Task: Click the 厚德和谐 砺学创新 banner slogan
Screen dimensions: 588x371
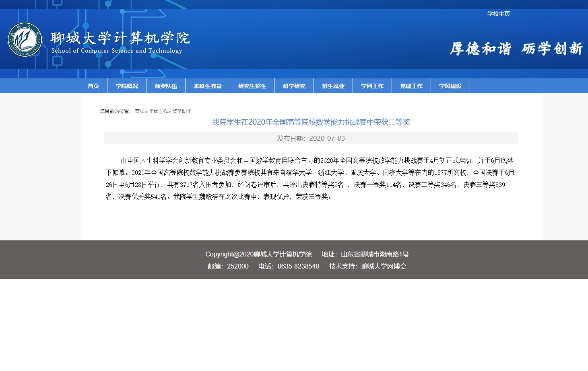Action: pyautogui.click(x=516, y=48)
